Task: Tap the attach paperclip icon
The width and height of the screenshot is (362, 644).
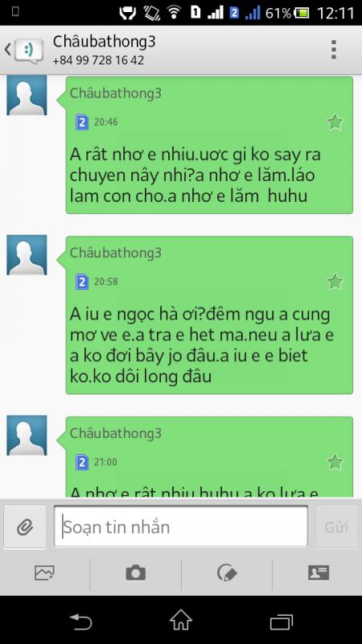Action: (25, 526)
